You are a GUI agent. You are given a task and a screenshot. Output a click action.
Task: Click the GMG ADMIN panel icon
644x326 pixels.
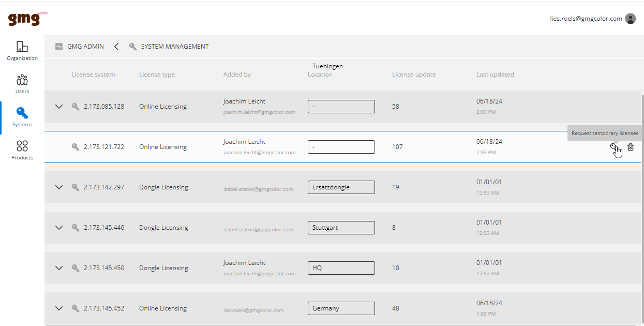coord(58,46)
